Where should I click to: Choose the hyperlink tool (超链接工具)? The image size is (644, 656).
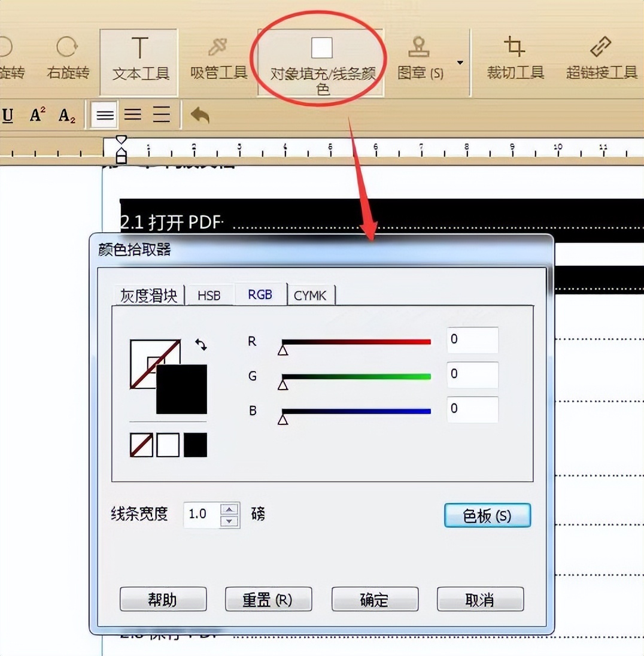pos(602,59)
